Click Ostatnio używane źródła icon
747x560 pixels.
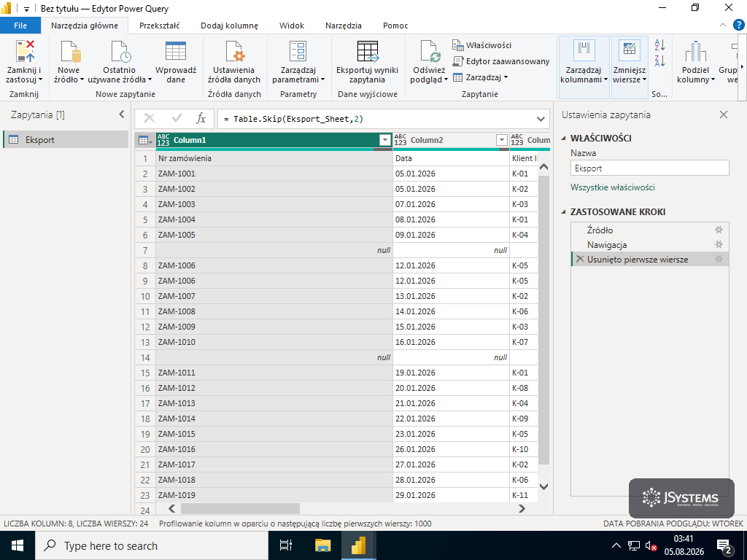[x=120, y=52]
